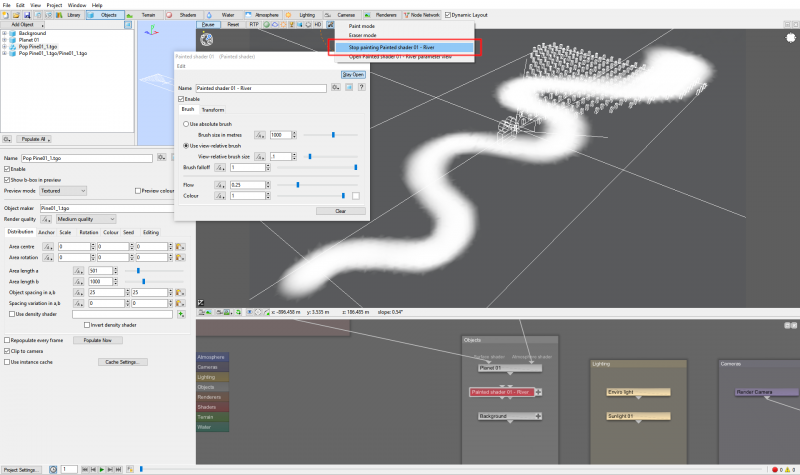The height and width of the screenshot is (475, 800).
Task: Open the Project menu
Action: pyautogui.click(x=54, y=5)
